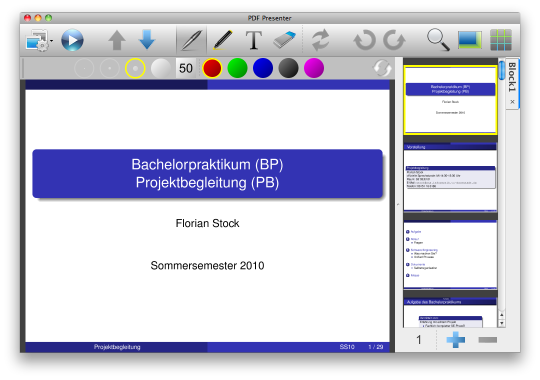Screen dimensions: 540x380
Task: Select the eraser tool
Action: coord(285,40)
